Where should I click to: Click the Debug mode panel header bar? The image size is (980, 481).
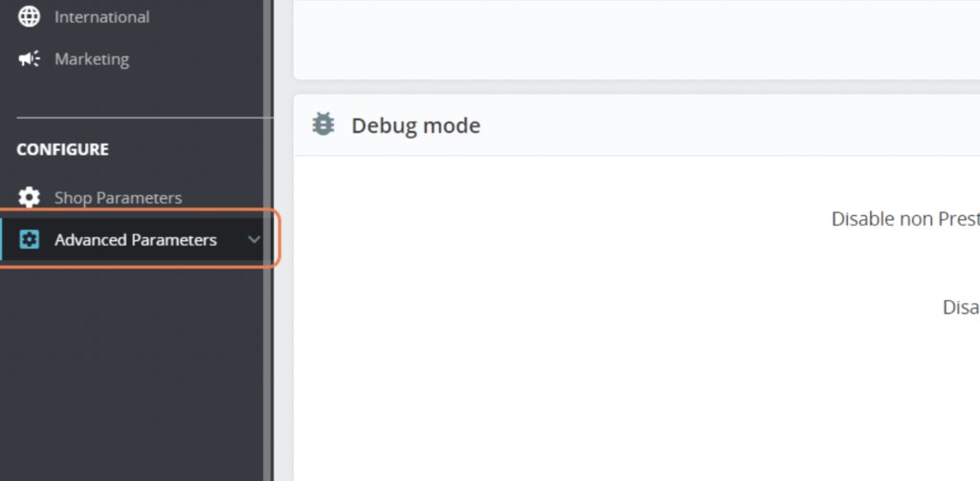(636, 125)
